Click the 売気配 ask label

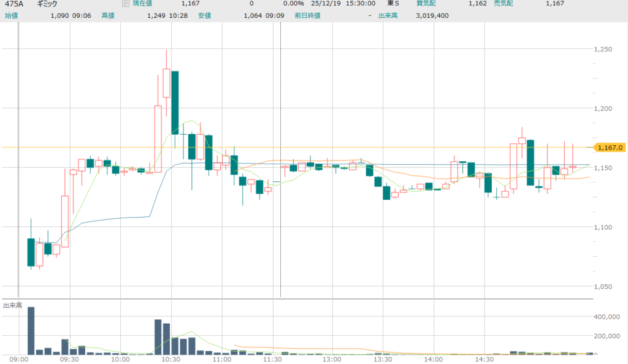point(496,4)
